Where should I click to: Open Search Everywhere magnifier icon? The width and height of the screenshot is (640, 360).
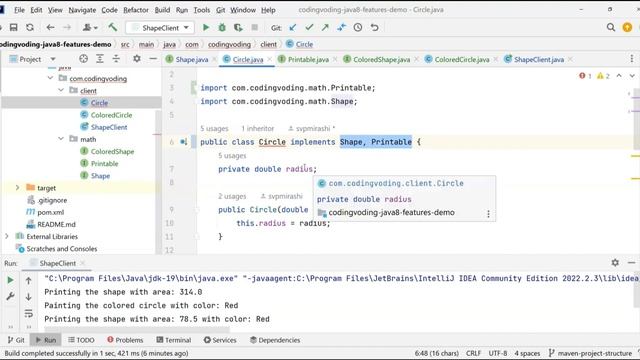611,27
